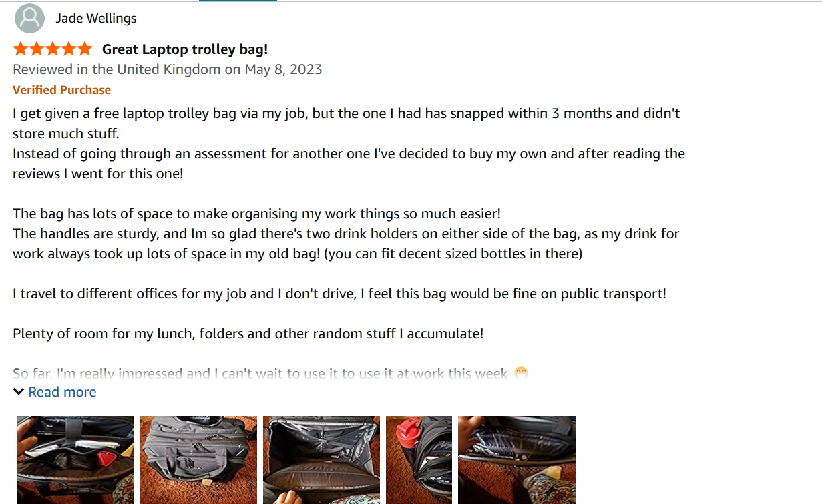Click the Verified Purchase label
The image size is (822, 504).
point(61,90)
